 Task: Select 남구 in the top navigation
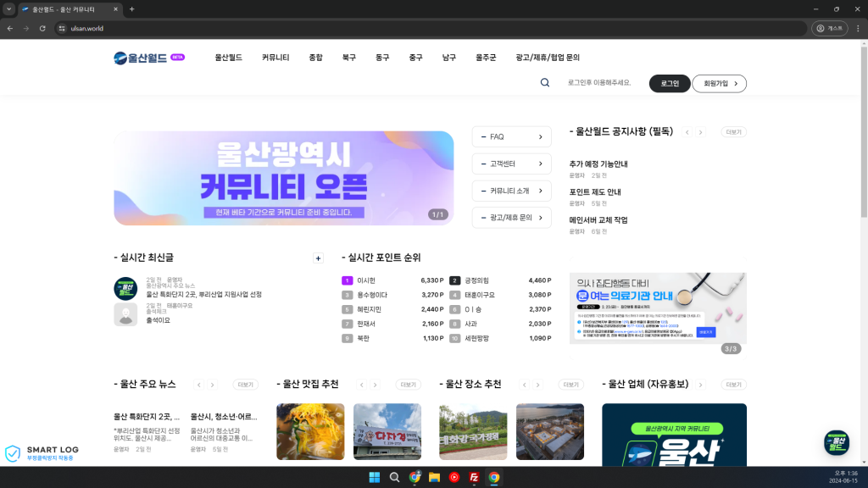point(449,58)
